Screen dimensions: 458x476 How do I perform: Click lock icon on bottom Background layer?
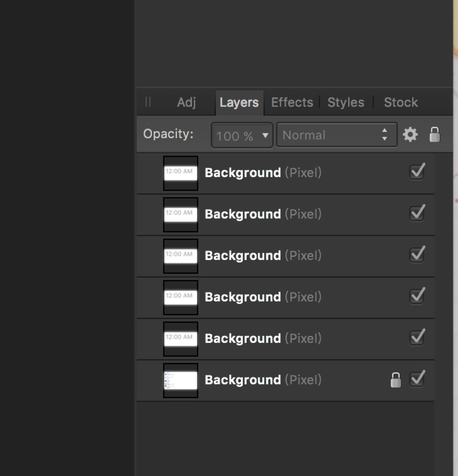point(396,380)
